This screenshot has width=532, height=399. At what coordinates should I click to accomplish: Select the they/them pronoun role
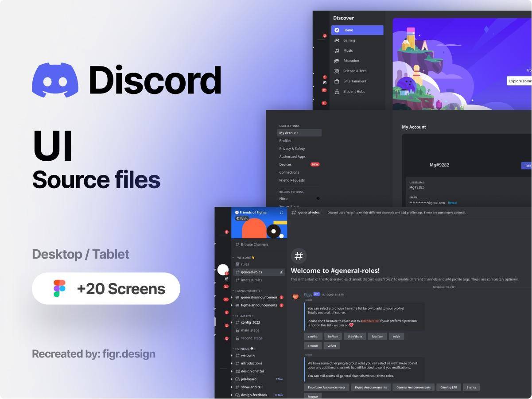[x=355, y=337]
